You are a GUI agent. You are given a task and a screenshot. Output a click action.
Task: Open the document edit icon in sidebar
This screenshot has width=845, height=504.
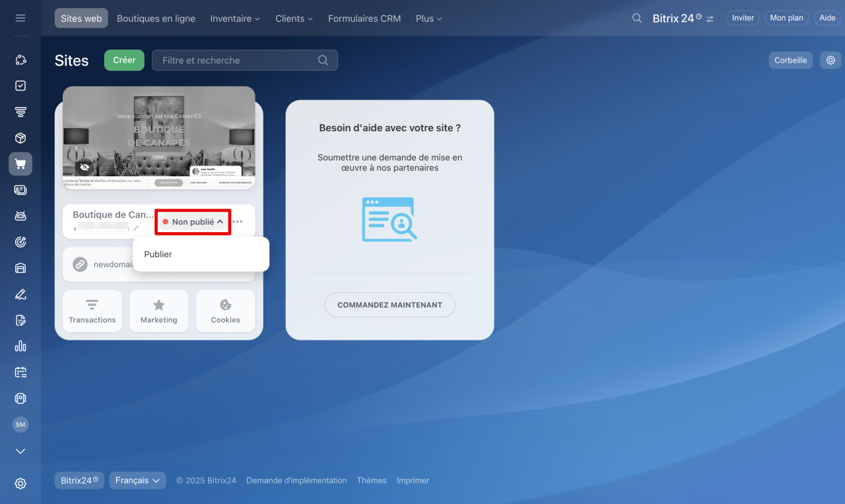pos(20,321)
